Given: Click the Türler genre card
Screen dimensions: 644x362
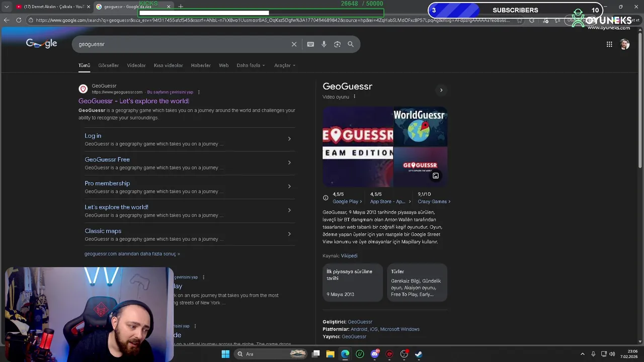Looking at the screenshot, I should 417,283.
